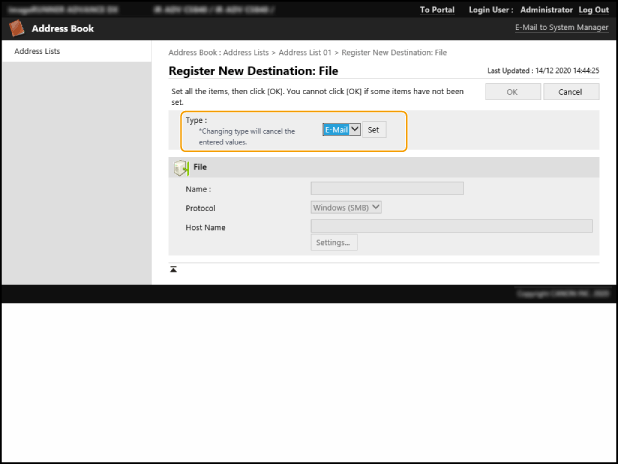Screen dimensions: 618x464
Task: Return to Address List 01 breadcrumb
Action: (x=305, y=51)
